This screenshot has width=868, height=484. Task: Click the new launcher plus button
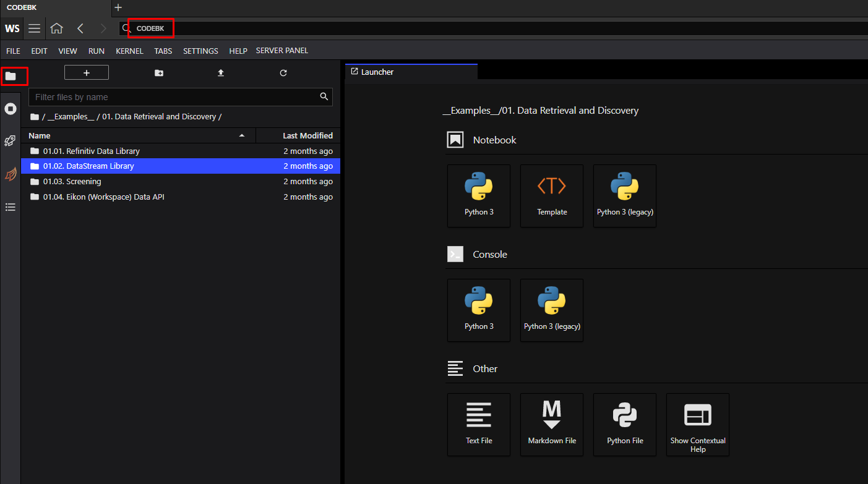pos(87,73)
